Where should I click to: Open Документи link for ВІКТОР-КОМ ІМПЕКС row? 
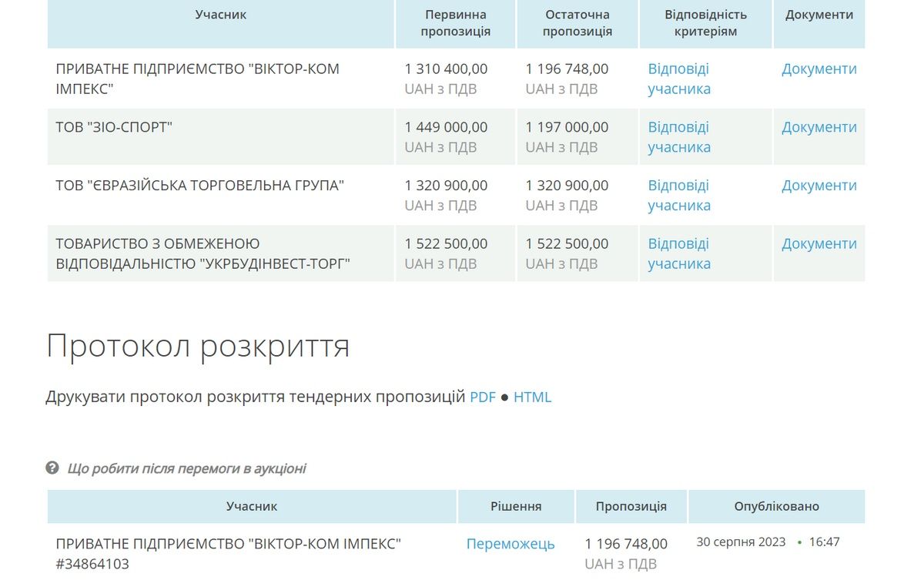click(819, 69)
